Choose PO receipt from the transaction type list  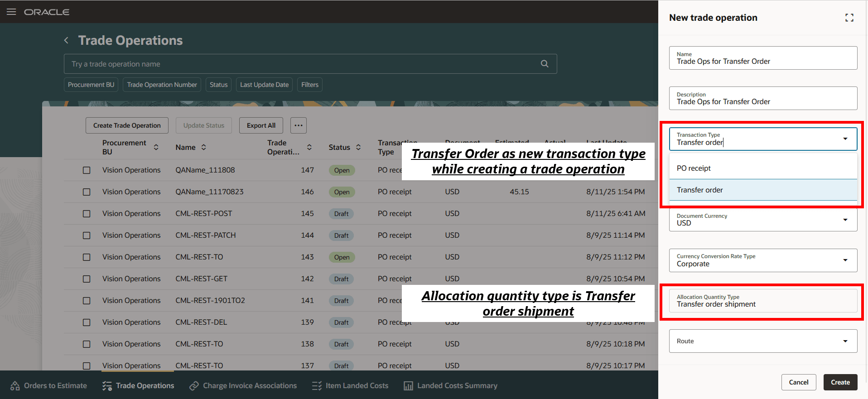763,168
